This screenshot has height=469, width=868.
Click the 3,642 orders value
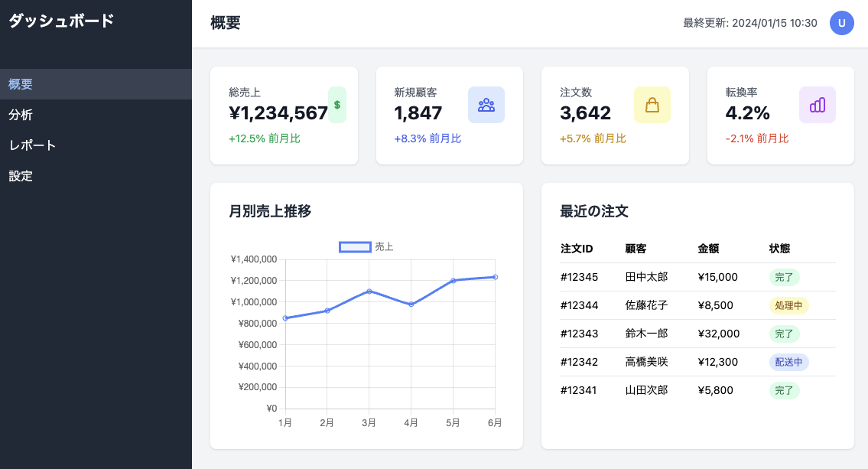(x=585, y=113)
